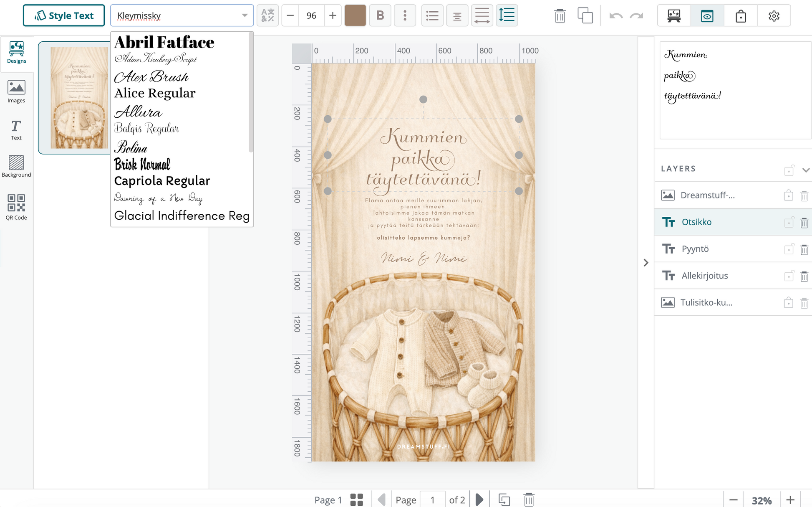Open line height control
This screenshot has width=812, height=507.
(507, 15)
